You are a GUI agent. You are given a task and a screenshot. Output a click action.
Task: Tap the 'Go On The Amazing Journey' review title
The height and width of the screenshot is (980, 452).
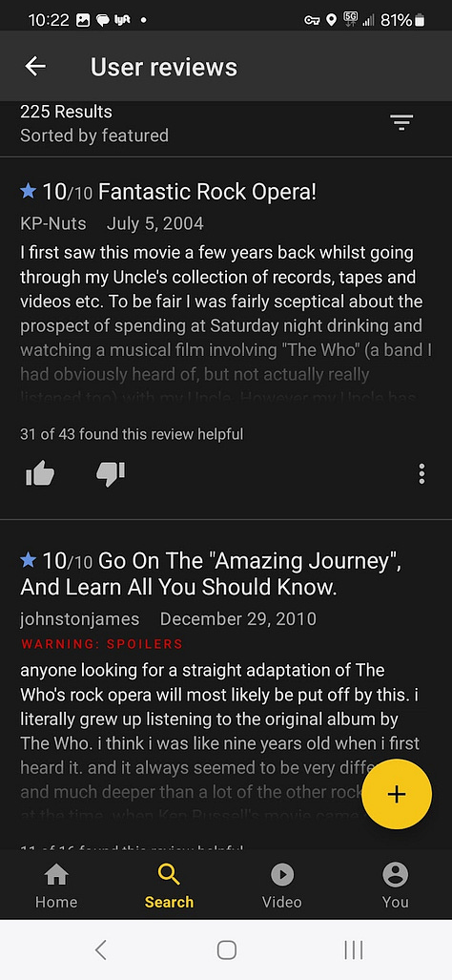pyautogui.click(x=211, y=573)
